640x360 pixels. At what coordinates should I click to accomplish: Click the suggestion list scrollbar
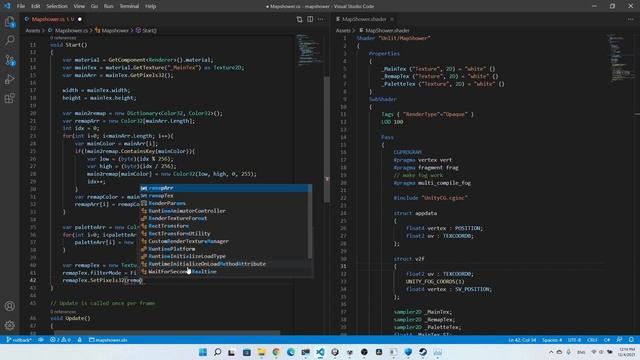pos(310,222)
